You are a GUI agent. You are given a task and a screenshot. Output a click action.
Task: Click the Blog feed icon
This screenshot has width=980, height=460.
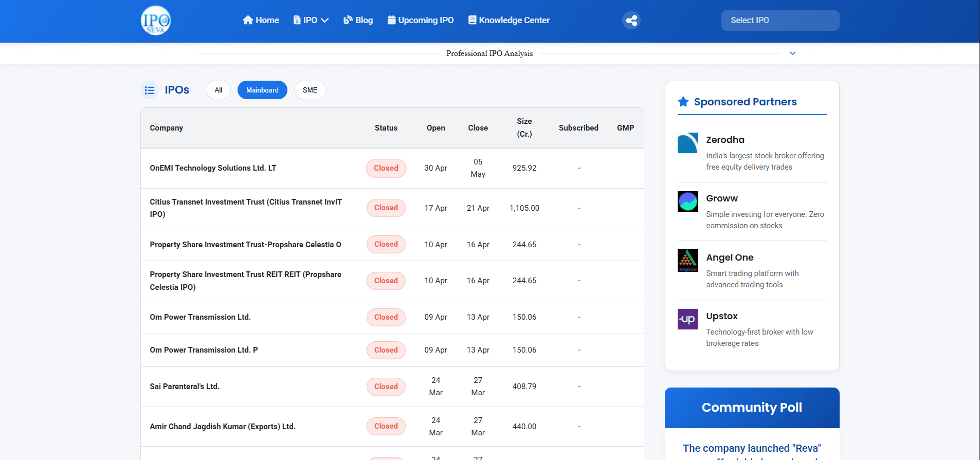point(348,20)
